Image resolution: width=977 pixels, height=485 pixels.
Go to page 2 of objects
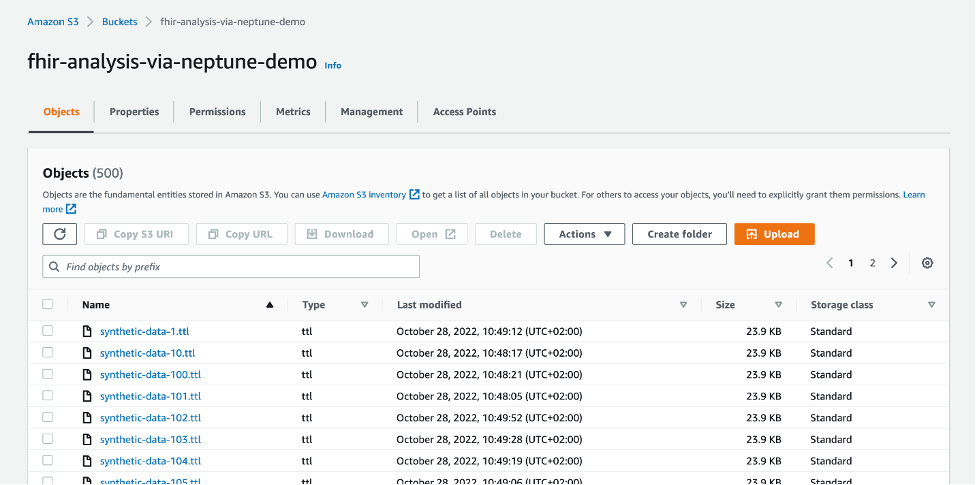(872, 263)
